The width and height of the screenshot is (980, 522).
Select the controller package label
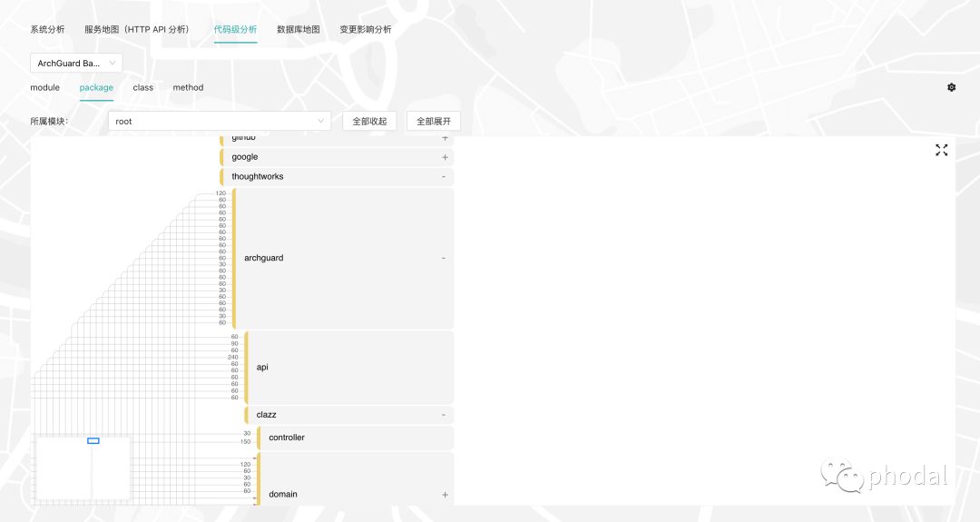287,438
